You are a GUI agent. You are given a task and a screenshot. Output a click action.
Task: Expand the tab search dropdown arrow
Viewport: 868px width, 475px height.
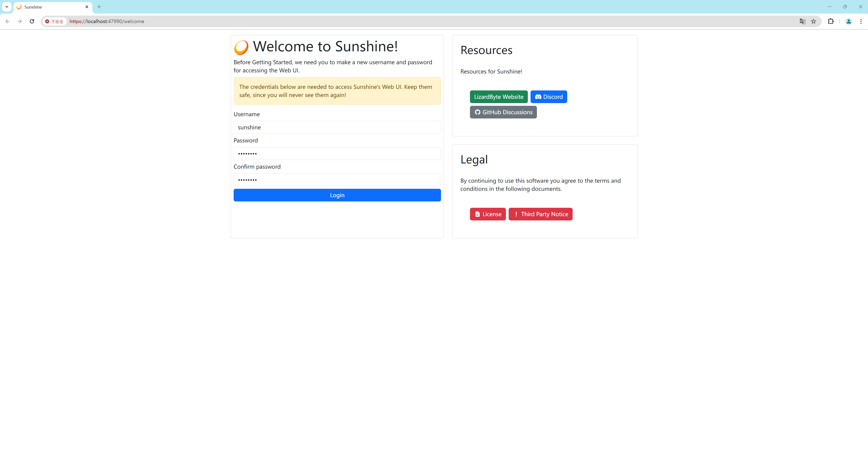click(6, 7)
